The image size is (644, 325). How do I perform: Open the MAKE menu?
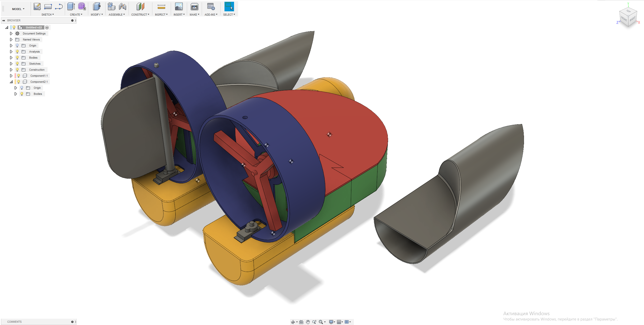pos(194,15)
